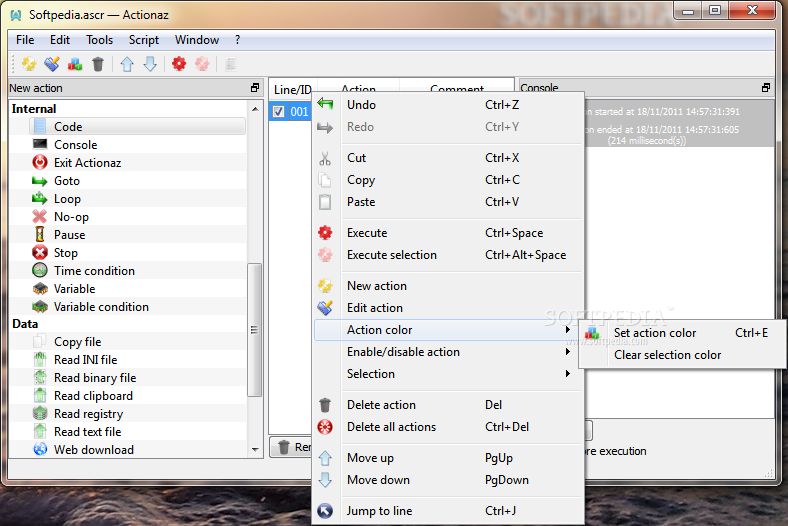Click the pink Execute selection toolbar icon
This screenshot has width=788, height=526.
tap(202, 64)
